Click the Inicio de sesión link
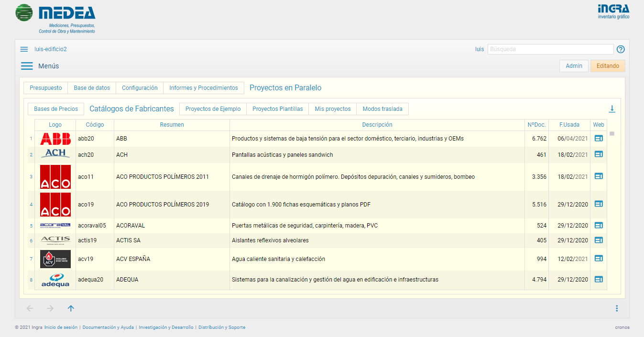The width and height of the screenshot is (644, 337). [x=61, y=327]
